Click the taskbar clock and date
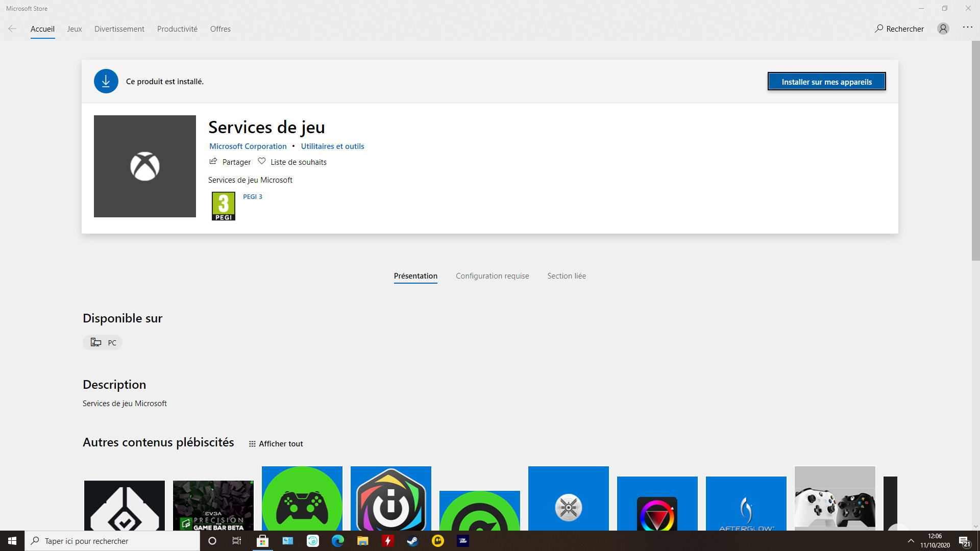Image resolution: width=980 pixels, height=551 pixels. [935, 541]
